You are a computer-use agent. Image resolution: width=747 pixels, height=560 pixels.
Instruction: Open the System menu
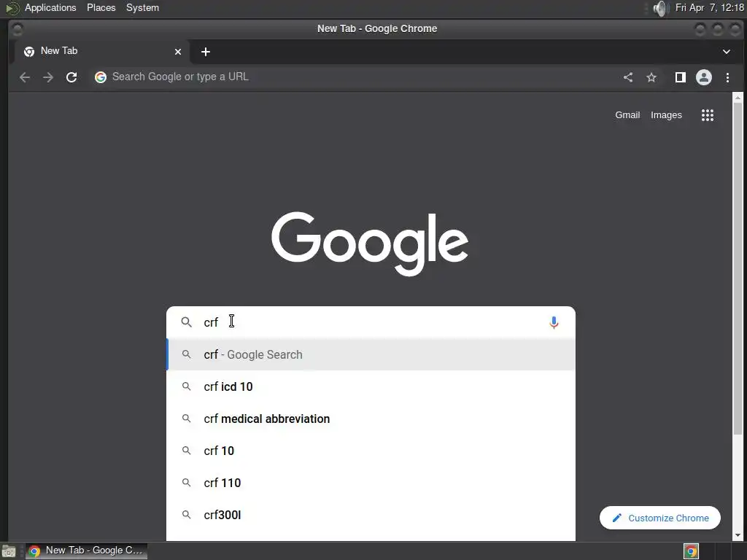tap(142, 7)
